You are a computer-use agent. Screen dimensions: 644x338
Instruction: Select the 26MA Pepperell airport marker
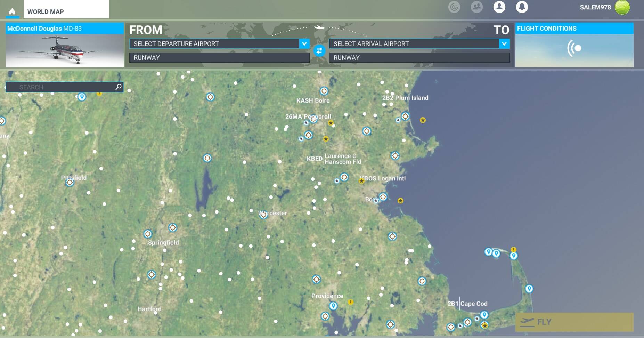[313, 119]
